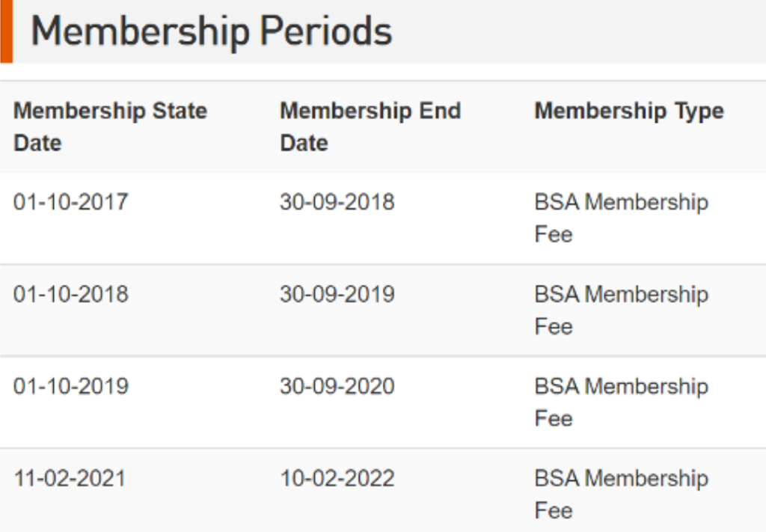Click BSA Membership Fee in second row

tap(621, 310)
